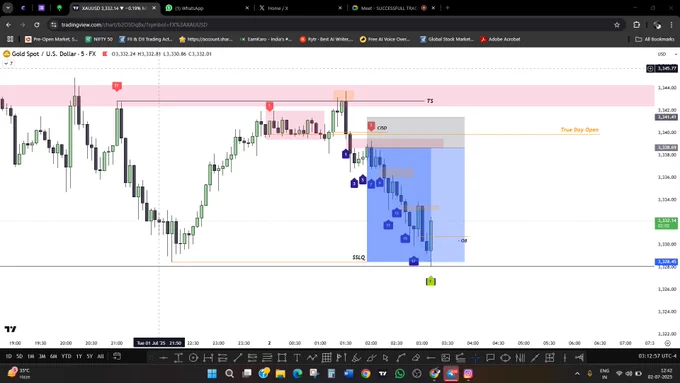Image resolution: width=680 pixels, height=383 pixels.
Task: Select the vertical line drawing tool
Action: [x=565, y=358]
